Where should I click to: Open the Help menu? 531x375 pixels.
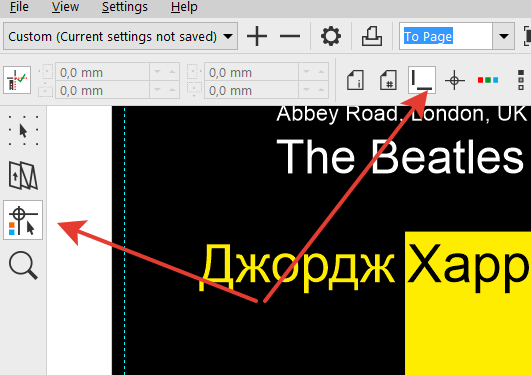click(184, 7)
